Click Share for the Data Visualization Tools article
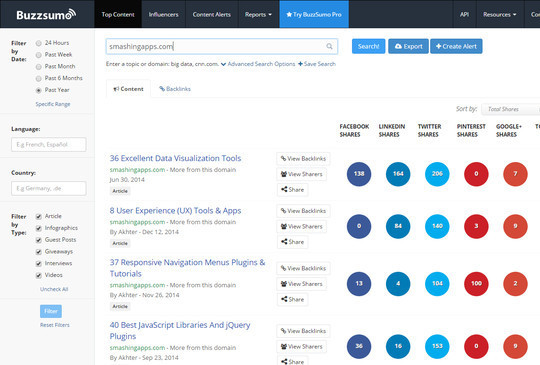 (292, 190)
